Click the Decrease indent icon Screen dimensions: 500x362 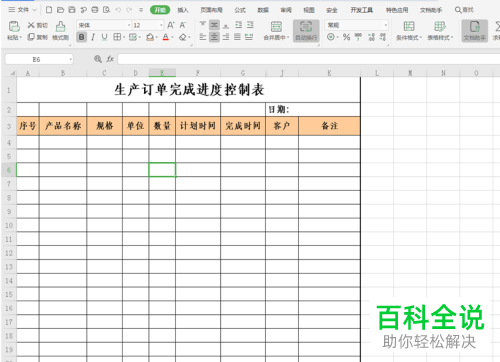pyautogui.click(x=238, y=25)
